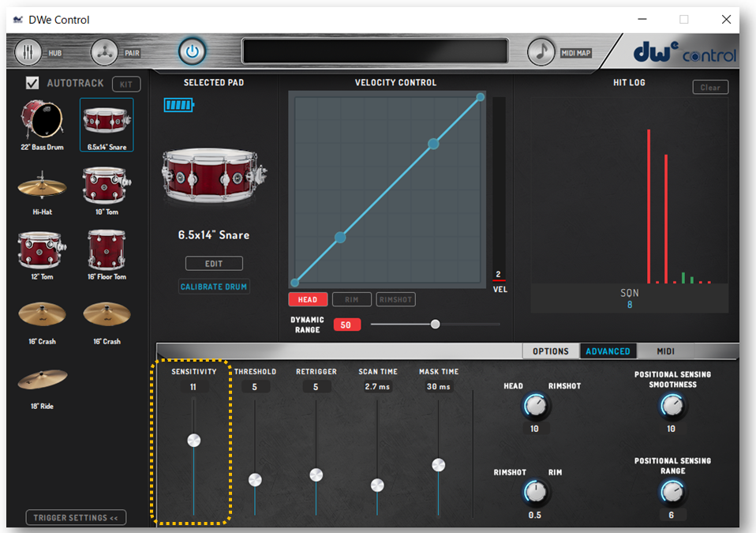Image resolution: width=756 pixels, height=533 pixels.
Task: Click the Positional Sensing Range knob
Action: tap(672, 492)
